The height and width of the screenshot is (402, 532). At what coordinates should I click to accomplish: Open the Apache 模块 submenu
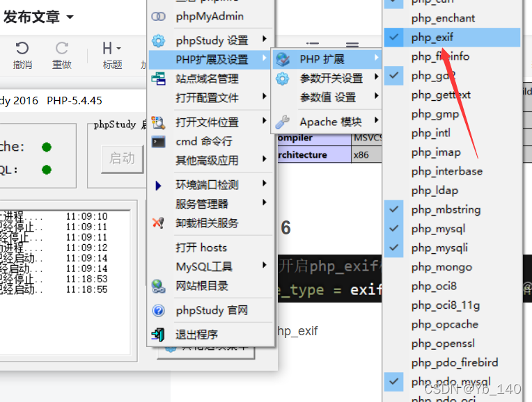pos(327,122)
